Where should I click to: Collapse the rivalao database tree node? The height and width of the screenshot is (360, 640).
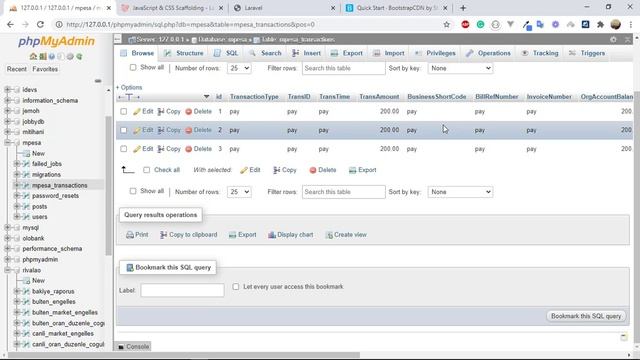7,270
